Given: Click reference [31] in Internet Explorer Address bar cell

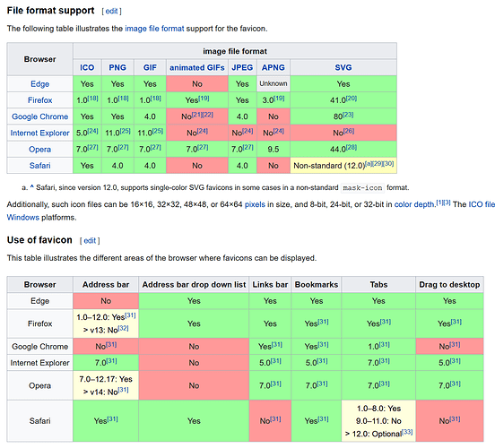Looking at the screenshot, I should pyautogui.click(x=111, y=361).
